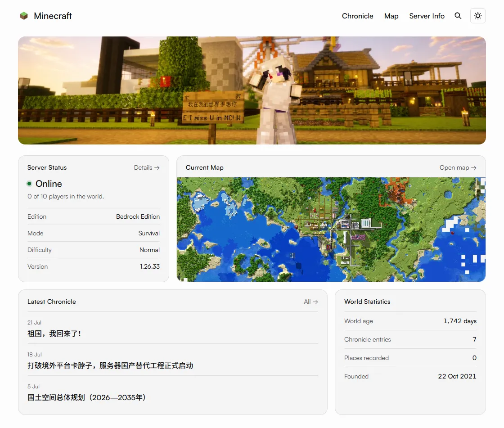Select founded date '22 Oct 2021'
Viewport: 504px width, 428px height.
click(x=457, y=376)
